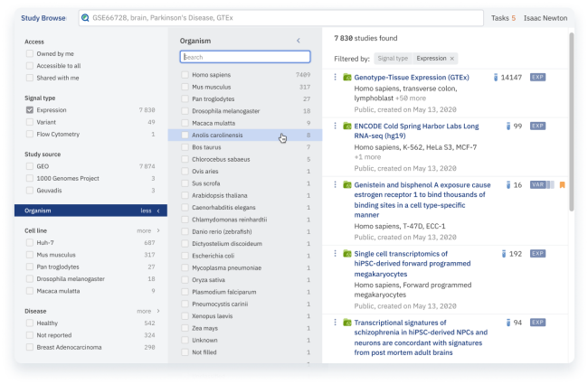588x384 pixels.
Task: Expand more options for Cell line
Action: coord(147,230)
